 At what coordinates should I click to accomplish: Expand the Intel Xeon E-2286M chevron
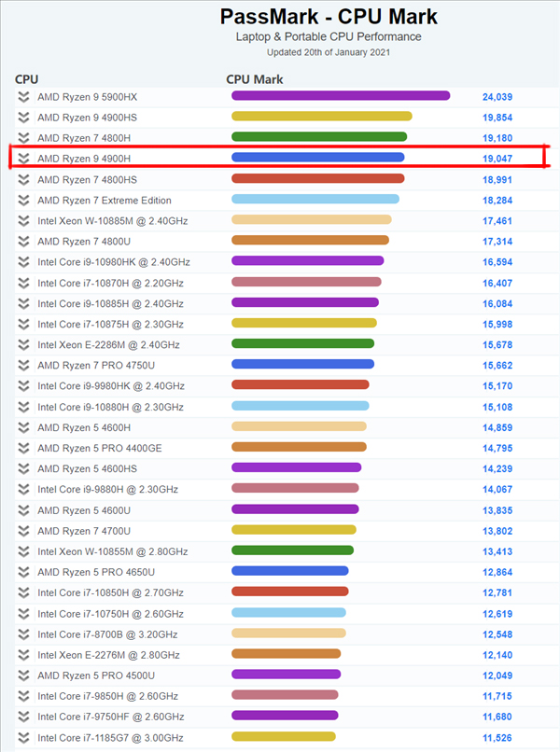(23, 345)
